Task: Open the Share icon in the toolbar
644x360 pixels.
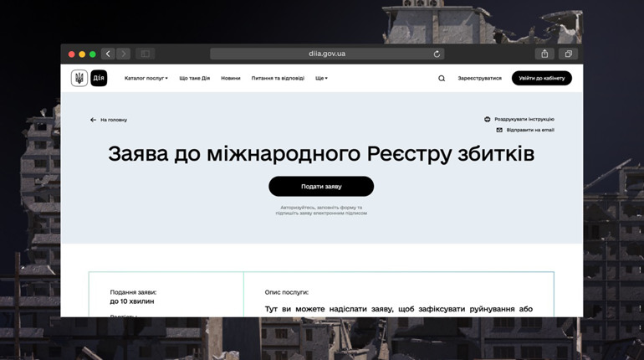Action: [x=544, y=54]
